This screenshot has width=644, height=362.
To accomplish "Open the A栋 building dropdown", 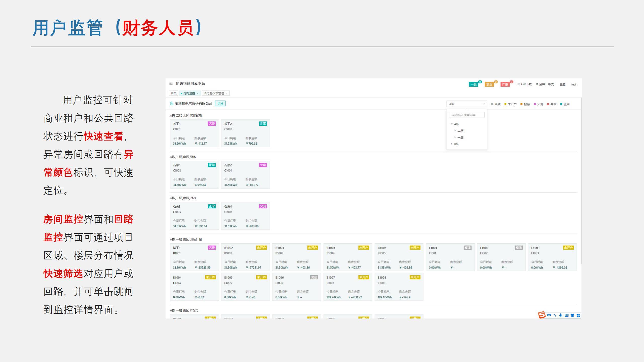I will pyautogui.click(x=467, y=104).
